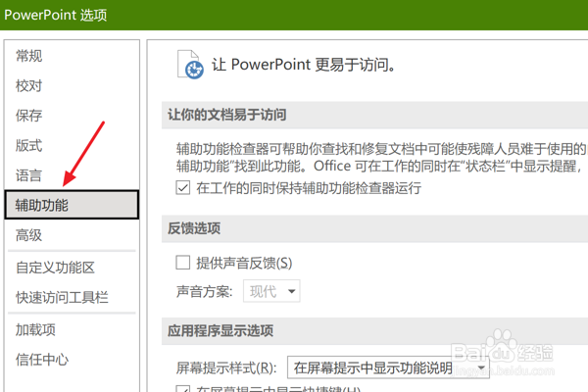This screenshot has height=392, width=588.
Task: Click the 应用程序显示选项 section heading
Action: coord(220,331)
